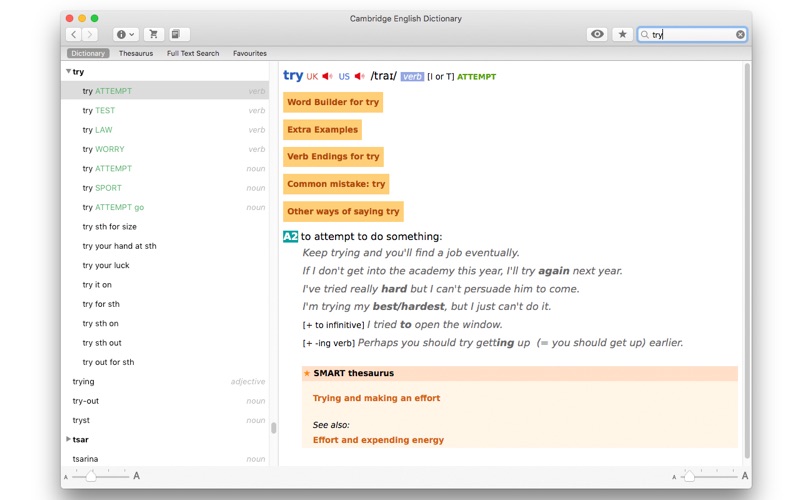Screen dimensions: 800x500
Task: Click the A2 level badge
Action: click(290, 237)
